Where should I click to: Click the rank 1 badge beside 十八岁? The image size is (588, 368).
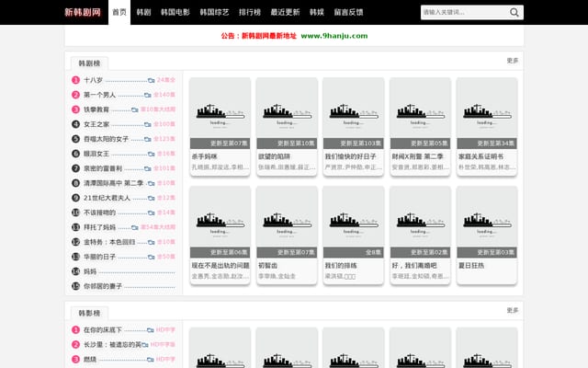(75, 80)
